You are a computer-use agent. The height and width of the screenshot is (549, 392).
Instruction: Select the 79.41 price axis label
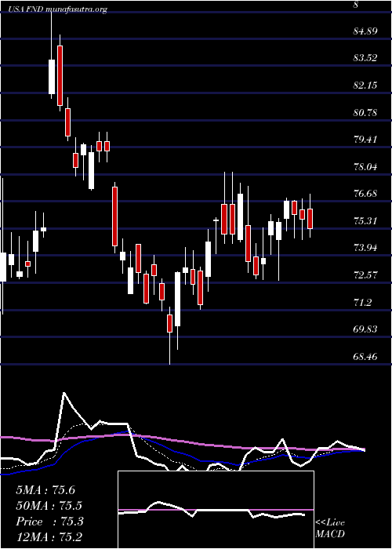(x=365, y=140)
